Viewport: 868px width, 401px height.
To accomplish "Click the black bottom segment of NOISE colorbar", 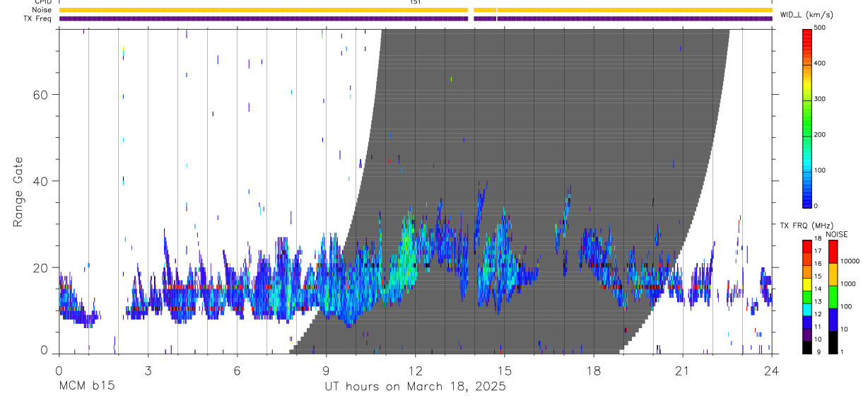I will pos(833,342).
